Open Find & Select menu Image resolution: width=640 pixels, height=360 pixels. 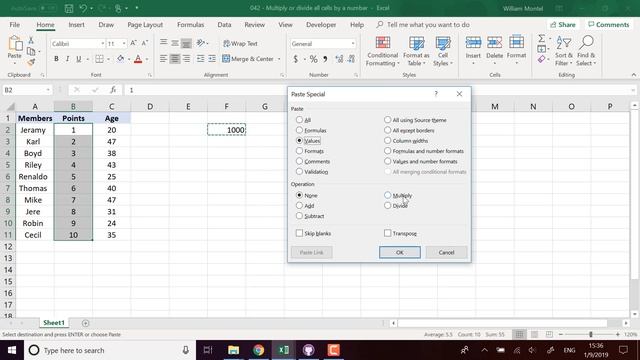click(x=587, y=51)
